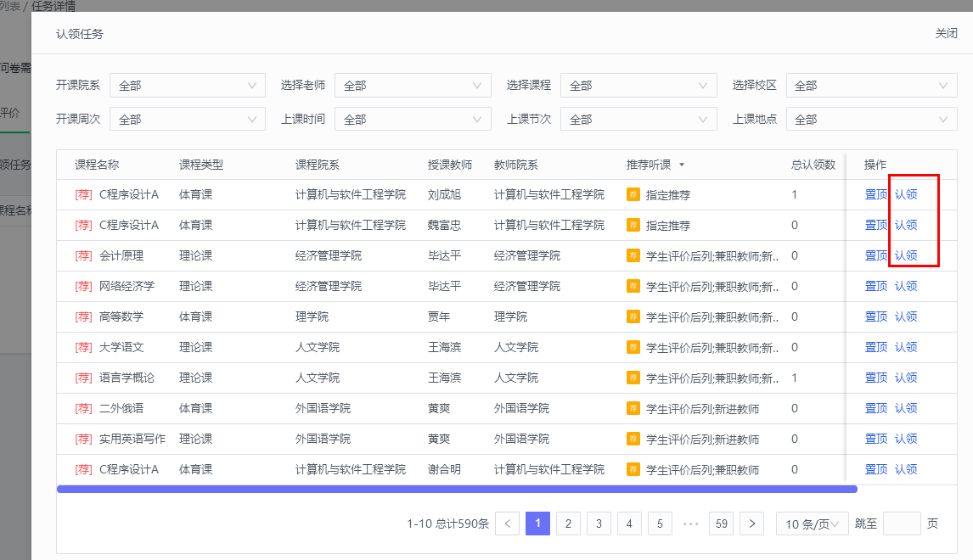Open the 开课院系 dropdown
Viewport: 973px width, 560px height.
187,86
